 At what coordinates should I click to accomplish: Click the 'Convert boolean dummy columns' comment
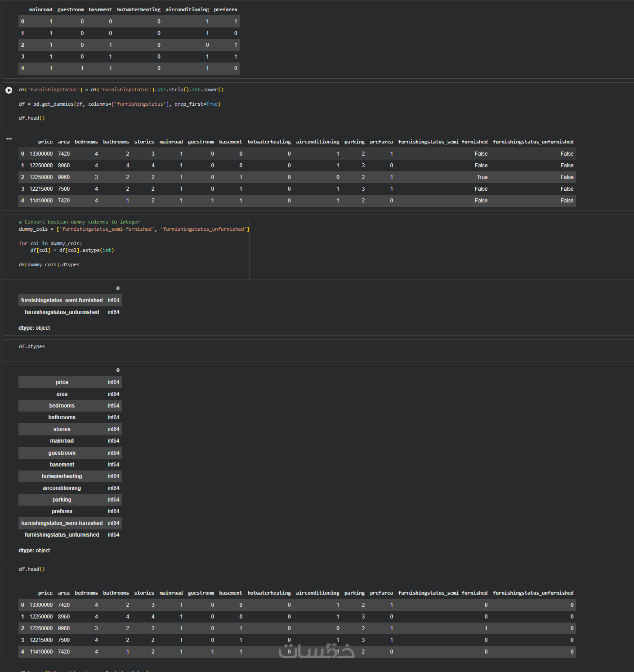[x=79, y=222]
